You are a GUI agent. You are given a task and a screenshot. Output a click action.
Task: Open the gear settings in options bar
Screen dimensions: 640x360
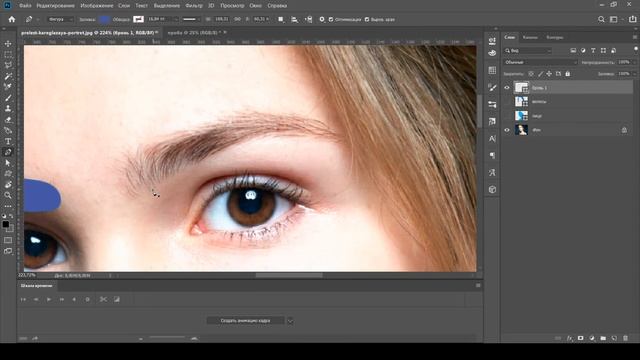pos(322,19)
